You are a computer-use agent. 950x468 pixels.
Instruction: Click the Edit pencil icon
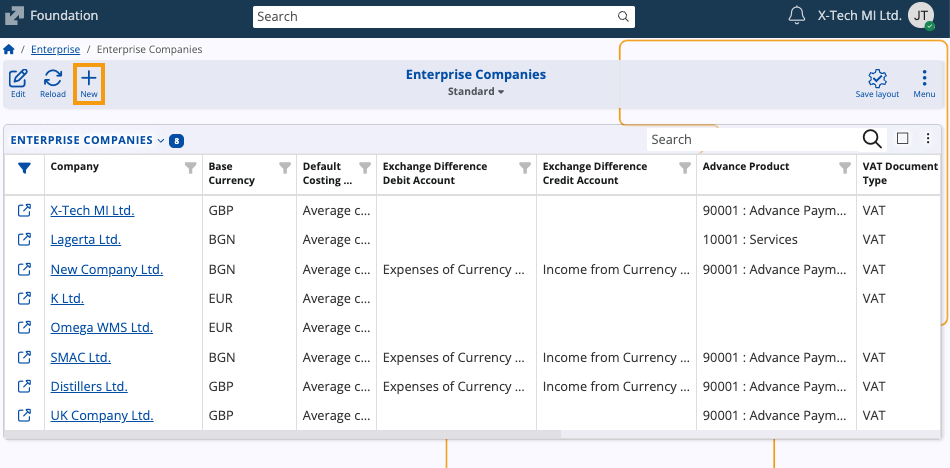(18, 79)
